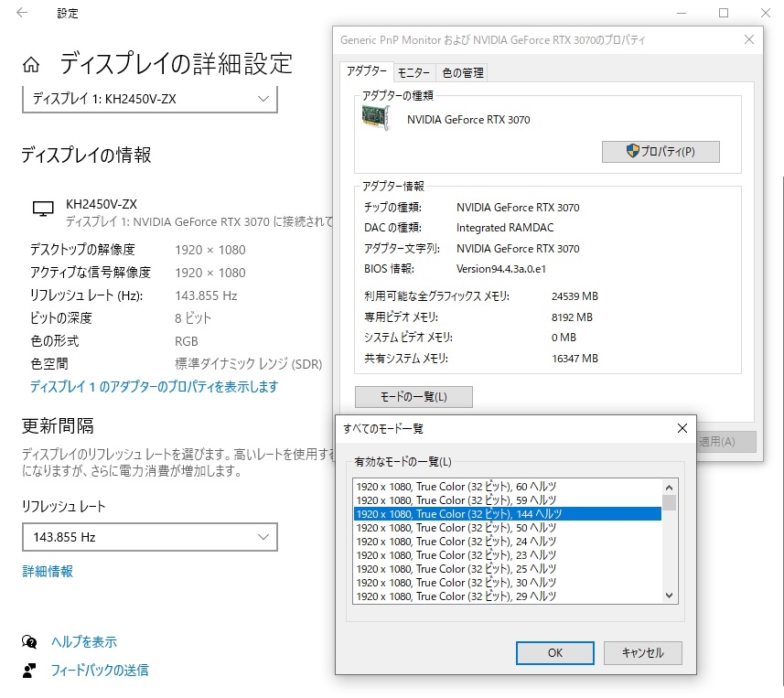
Task: Close the すべてのモード一覧 dialog
Action: (x=682, y=428)
